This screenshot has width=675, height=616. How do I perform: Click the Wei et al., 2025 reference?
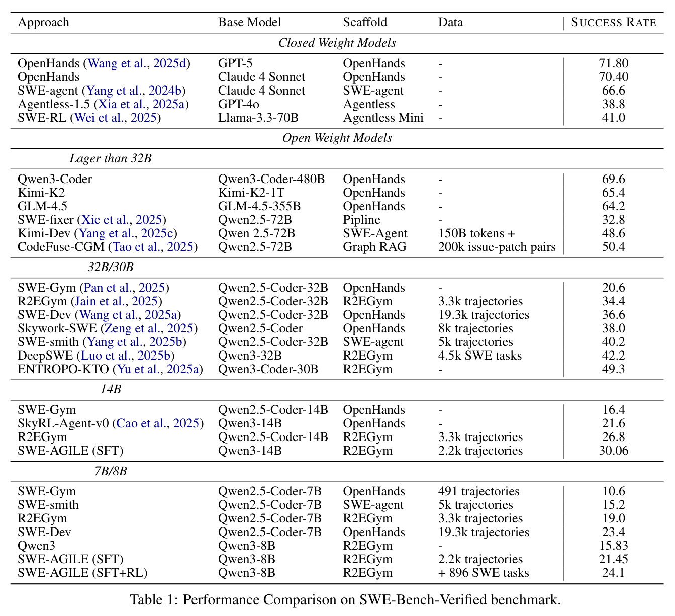pyautogui.click(x=116, y=118)
